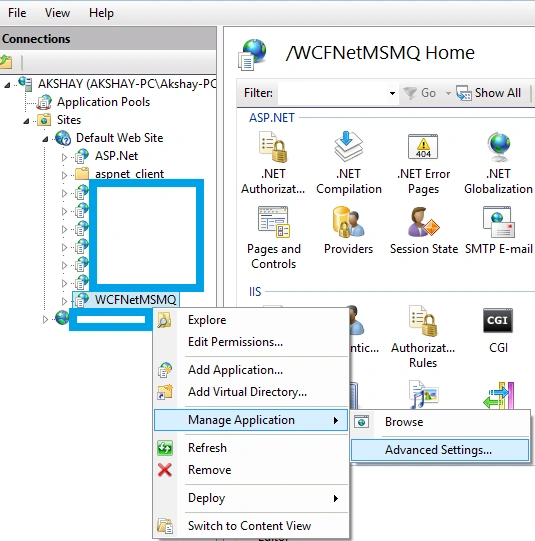
Task: Open the Help menu
Action: [x=101, y=13]
